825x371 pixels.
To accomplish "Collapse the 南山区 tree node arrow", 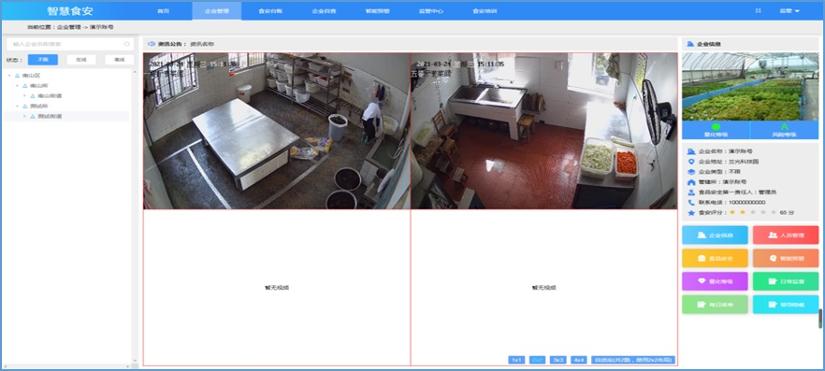I will 9,76.
